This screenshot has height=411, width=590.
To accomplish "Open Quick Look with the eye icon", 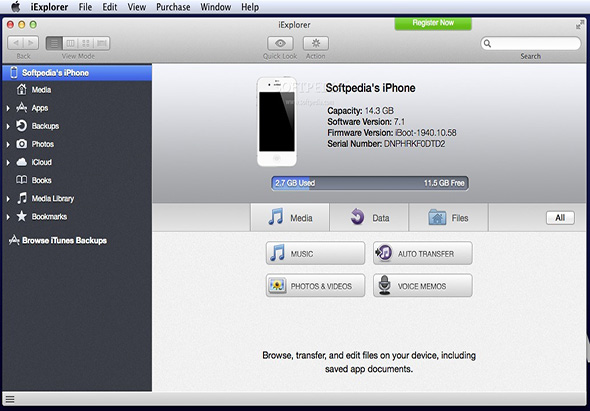I will tap(280, 44).
